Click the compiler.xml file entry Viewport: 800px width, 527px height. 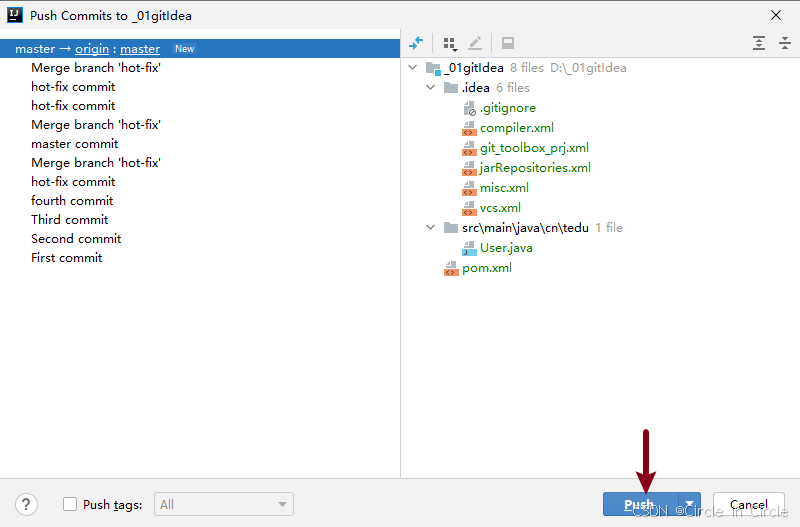(x=516, y=128)
